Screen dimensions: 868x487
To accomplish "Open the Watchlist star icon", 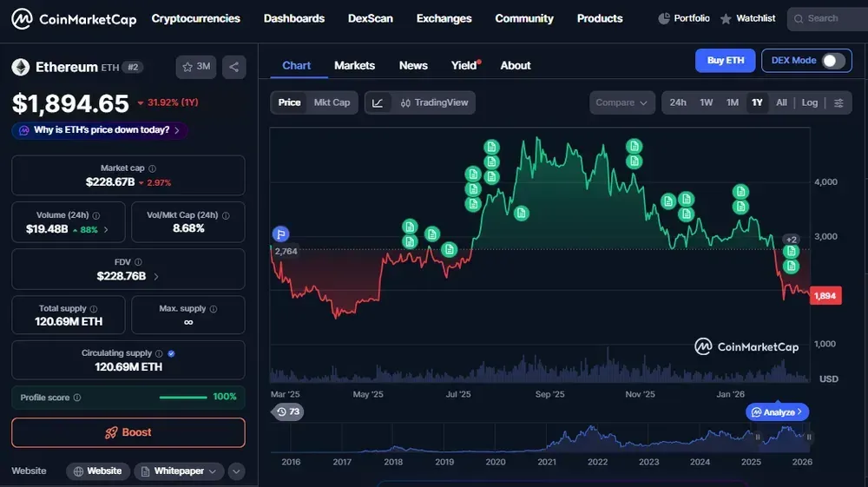I will 726,19.
